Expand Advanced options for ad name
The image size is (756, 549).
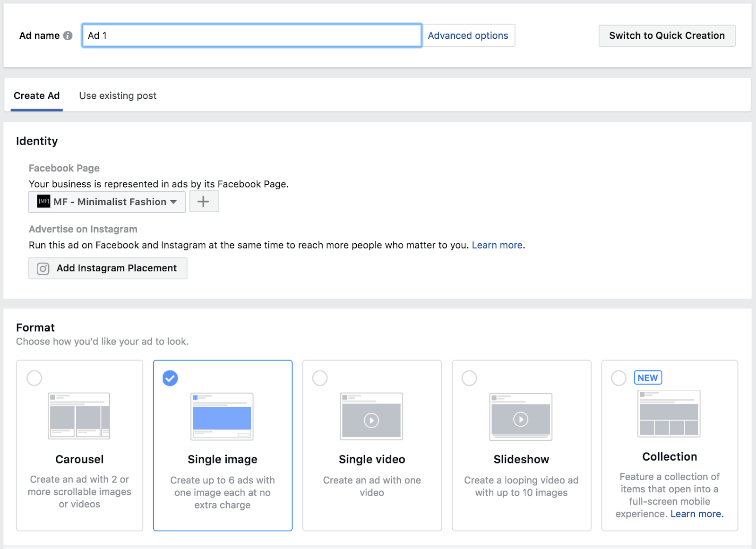(x=468, y=35)
